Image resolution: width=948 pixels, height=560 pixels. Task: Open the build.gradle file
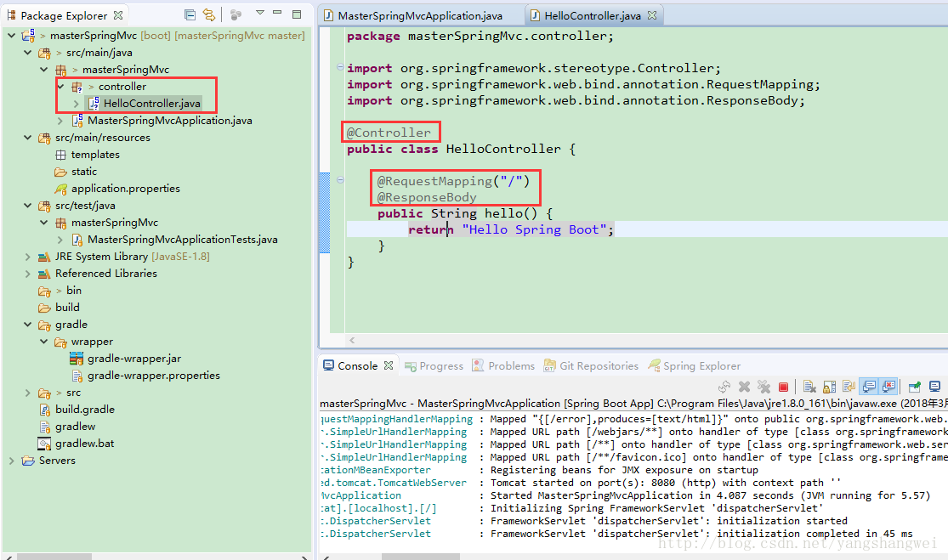coord(85,409)
